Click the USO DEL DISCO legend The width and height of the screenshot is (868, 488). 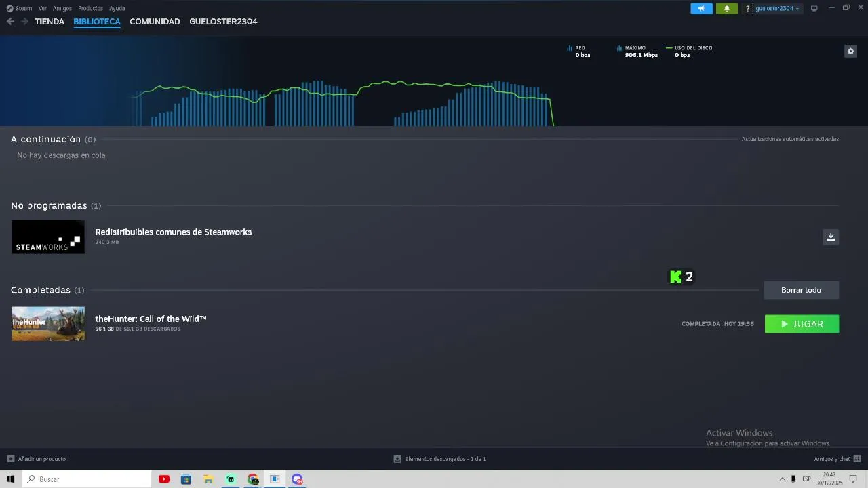coord(689,52)
